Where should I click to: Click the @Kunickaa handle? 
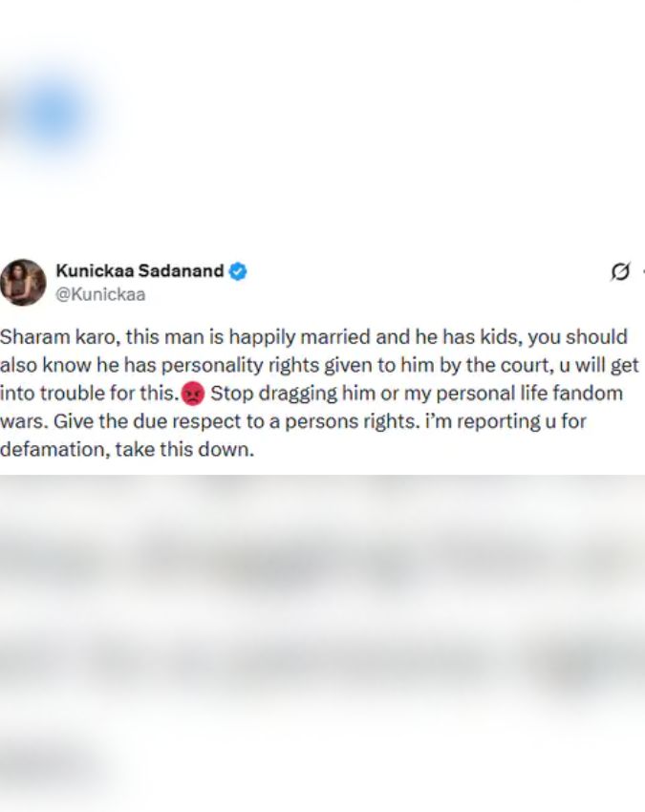click(x=100, y=294)
